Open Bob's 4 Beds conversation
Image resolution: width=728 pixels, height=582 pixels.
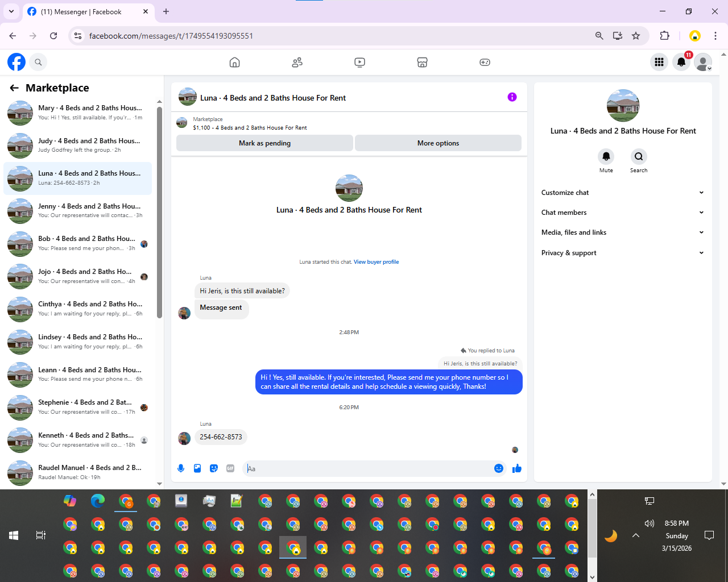tap(77, 244)
